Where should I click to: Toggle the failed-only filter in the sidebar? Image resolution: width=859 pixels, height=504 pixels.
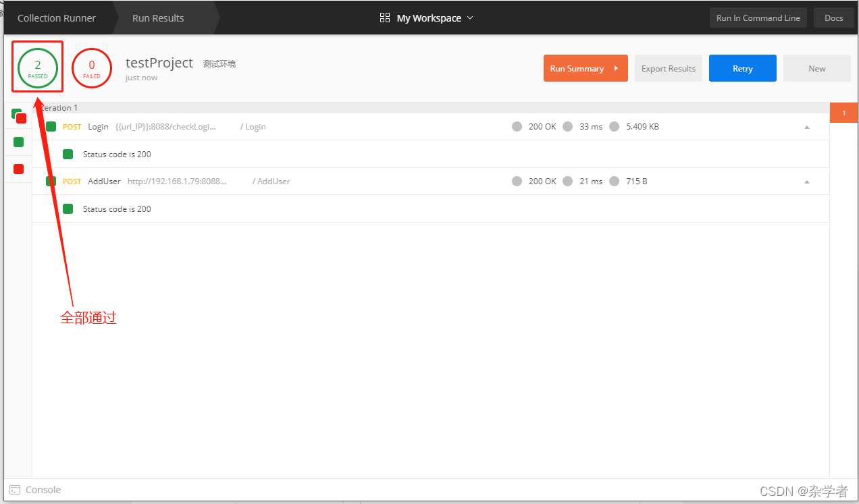point(18,169)
